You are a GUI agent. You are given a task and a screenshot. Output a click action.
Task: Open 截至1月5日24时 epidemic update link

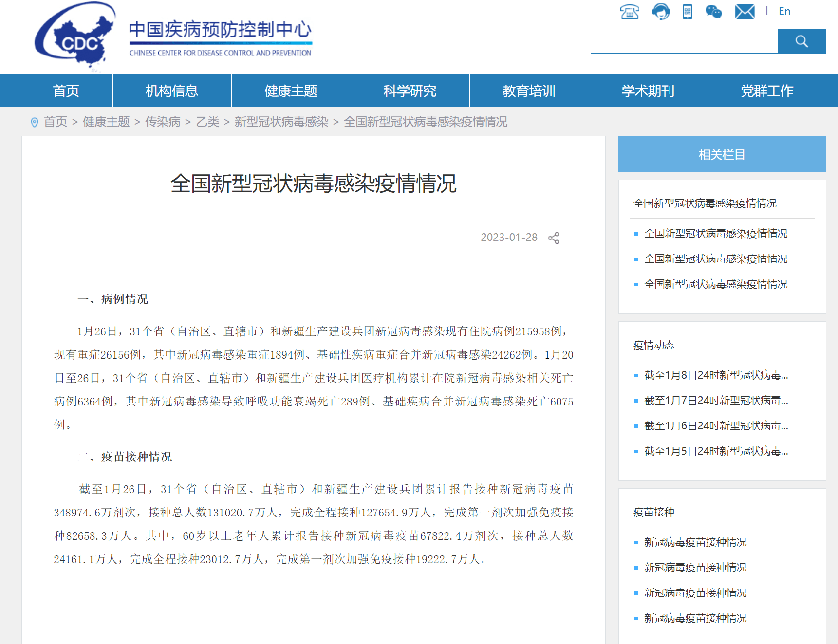click(716, 451)
